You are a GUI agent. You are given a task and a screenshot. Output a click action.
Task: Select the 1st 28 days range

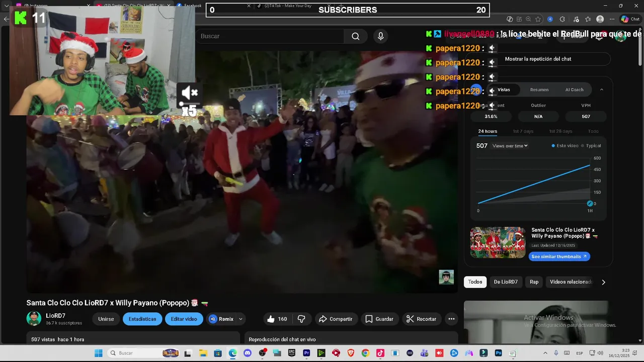[560, 131]
